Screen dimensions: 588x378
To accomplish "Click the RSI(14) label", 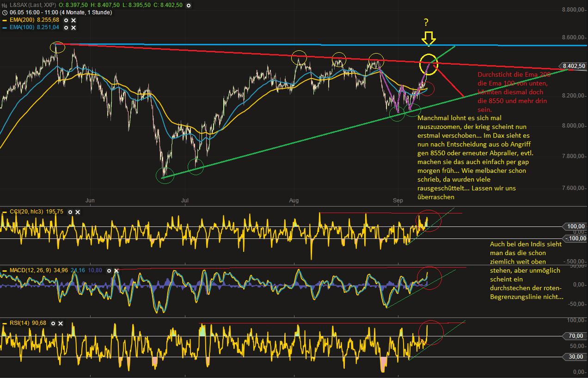I will 19,323.
